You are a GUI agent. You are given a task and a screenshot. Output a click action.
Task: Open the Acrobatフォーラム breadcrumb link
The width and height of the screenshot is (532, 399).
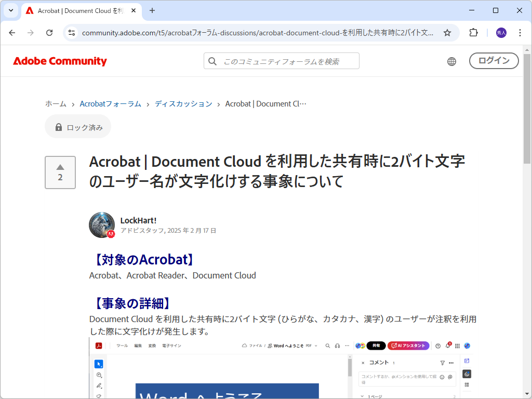pyautogui.click(x=111, y=103)
